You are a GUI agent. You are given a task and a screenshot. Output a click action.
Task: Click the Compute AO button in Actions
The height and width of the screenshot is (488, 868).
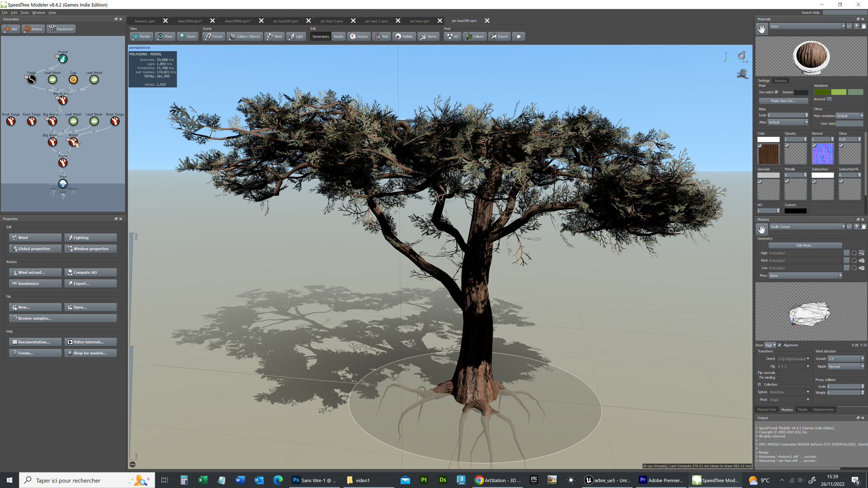pos(90,272)
